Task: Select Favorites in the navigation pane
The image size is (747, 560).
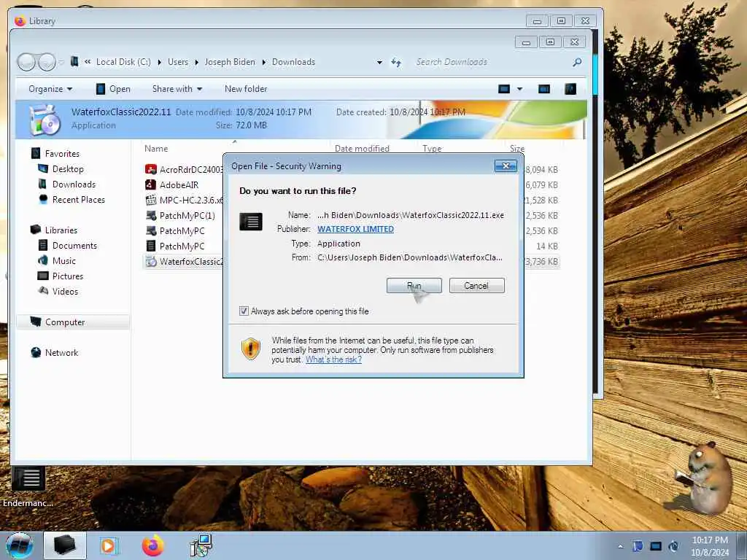Action: tap(62, 153)
